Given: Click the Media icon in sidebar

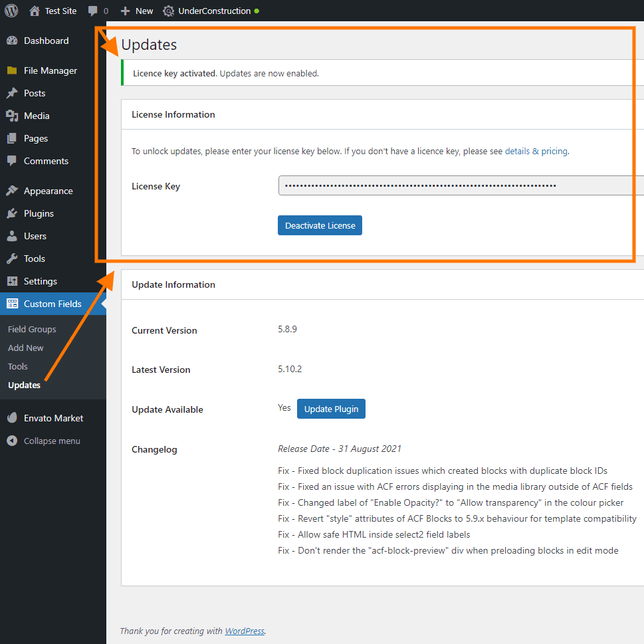Looking at the screenshot, I should pos(13,116).
